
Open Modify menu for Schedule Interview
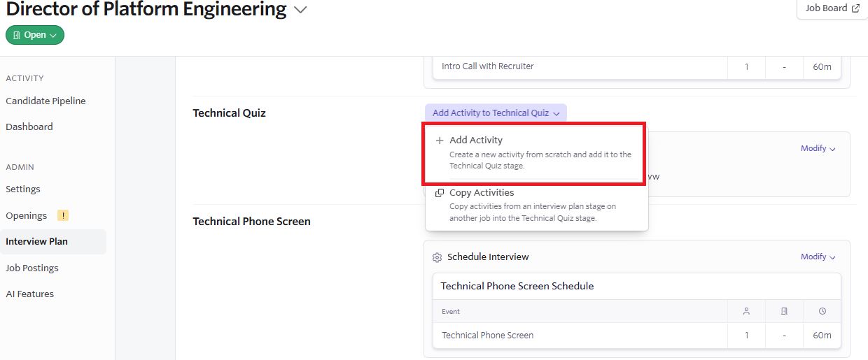coord(818,257)
